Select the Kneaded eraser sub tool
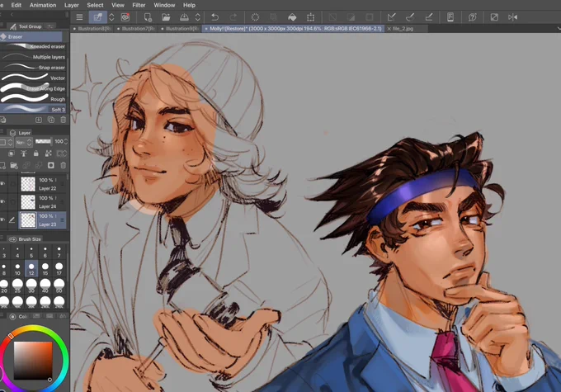 pyautogui.click(x=33, y=46)
